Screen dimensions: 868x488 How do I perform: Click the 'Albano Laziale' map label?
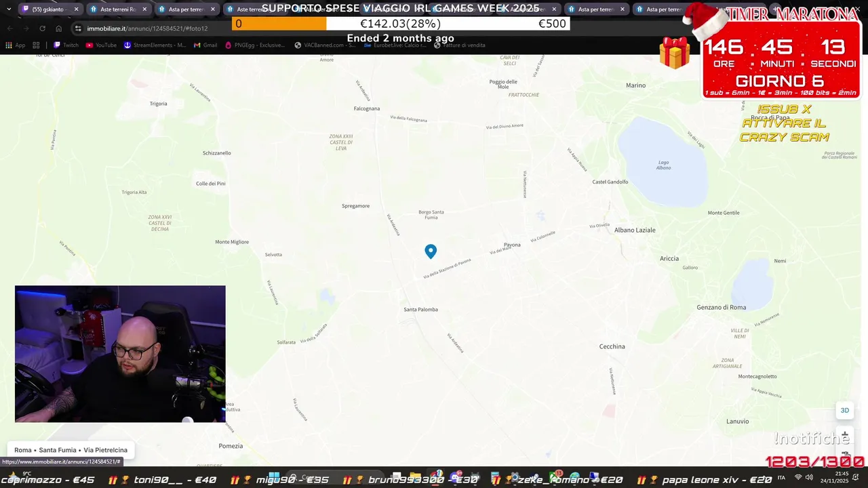(635, 230)
